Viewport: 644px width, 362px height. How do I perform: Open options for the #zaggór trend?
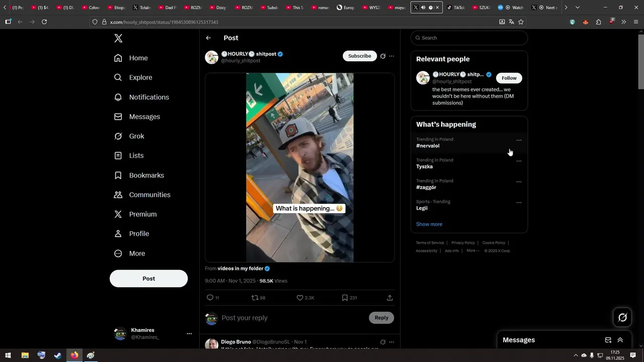[519, 182]
